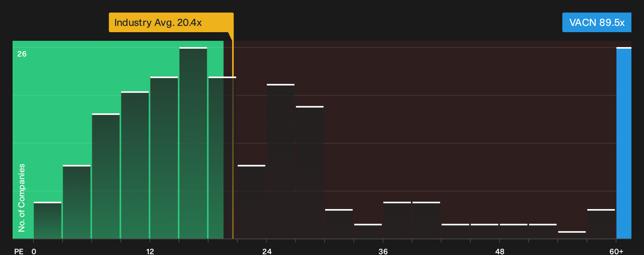Click the bar starting at PE 24
The width and height of the screenshot is (644, 255).
pyautogui.click(x=280, y=161)
